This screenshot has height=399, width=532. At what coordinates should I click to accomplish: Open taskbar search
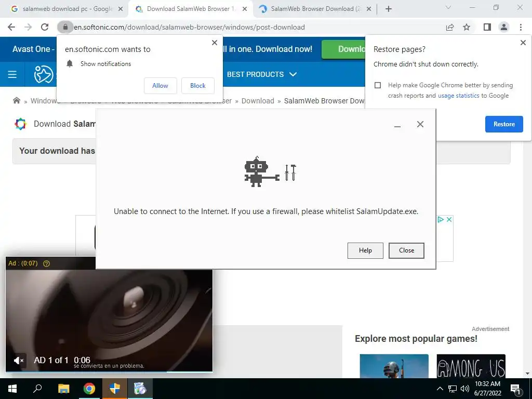(37, 389)
